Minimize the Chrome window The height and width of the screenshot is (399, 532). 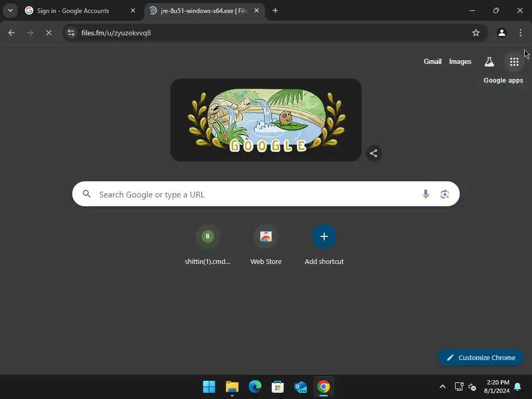(x=472, y=10)
